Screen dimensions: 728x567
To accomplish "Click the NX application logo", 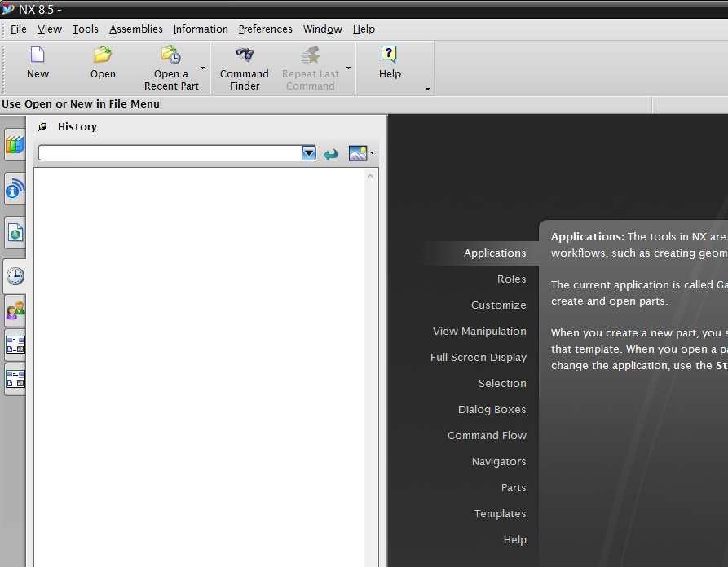I will [x=8, y=8].
